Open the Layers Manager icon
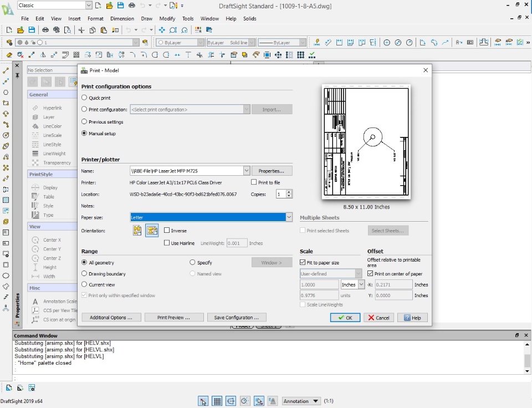Screen dimensions: 532x408 9,43
